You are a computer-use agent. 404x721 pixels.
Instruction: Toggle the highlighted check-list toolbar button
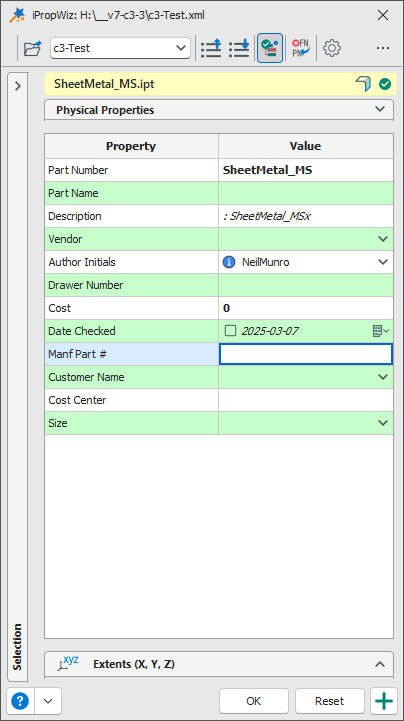pyautogui.click(x=270, y=48)
